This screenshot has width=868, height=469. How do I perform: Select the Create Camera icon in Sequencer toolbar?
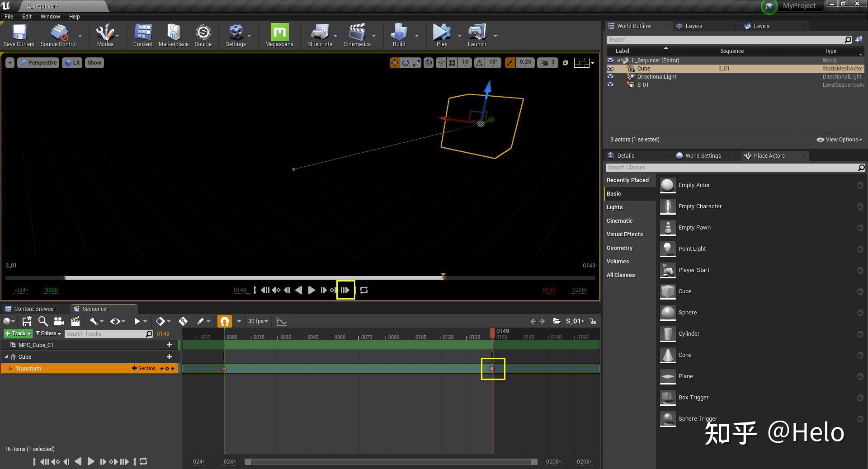click(x=59, y=321)
